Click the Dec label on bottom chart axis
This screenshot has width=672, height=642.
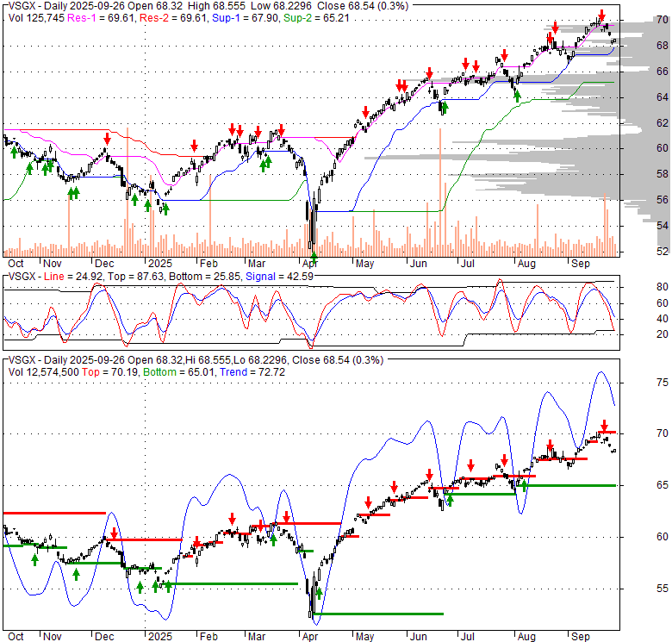point(104,637)
